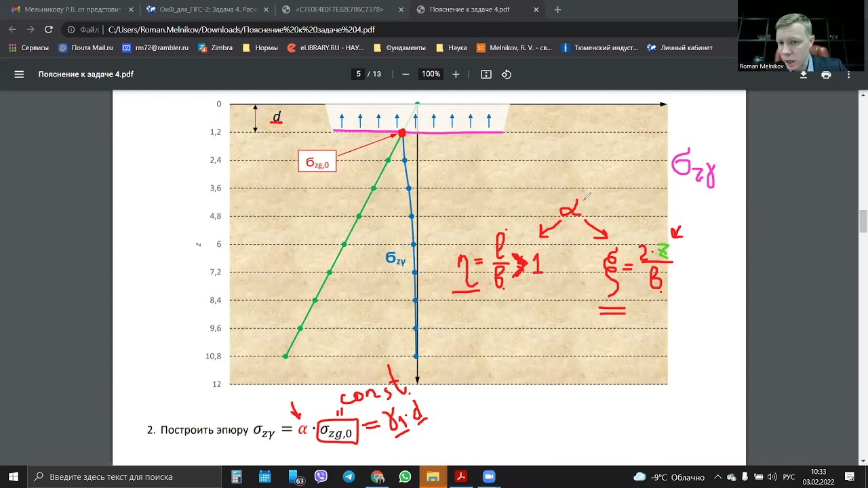This screenshot has height=488, width=868.
Task: Zoom out the PDF with minus button
Action: [x=406, y=74]
